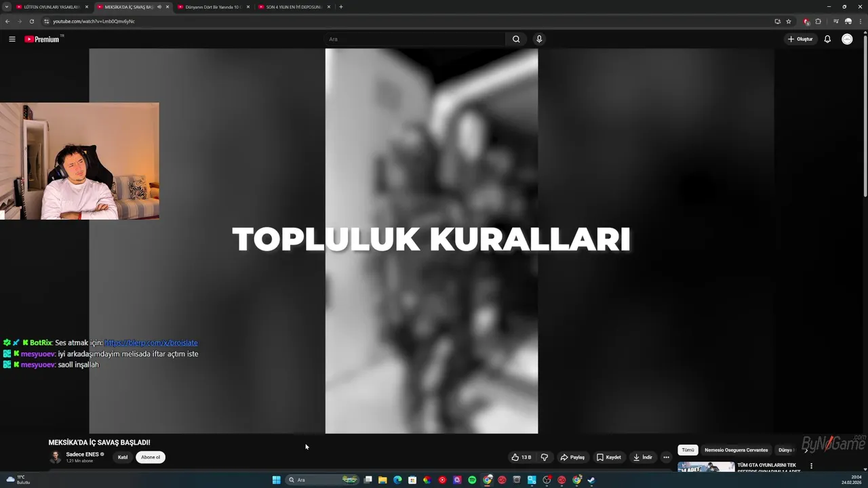
Task: Go back with the browser back arrow
Action: (7, 21)
